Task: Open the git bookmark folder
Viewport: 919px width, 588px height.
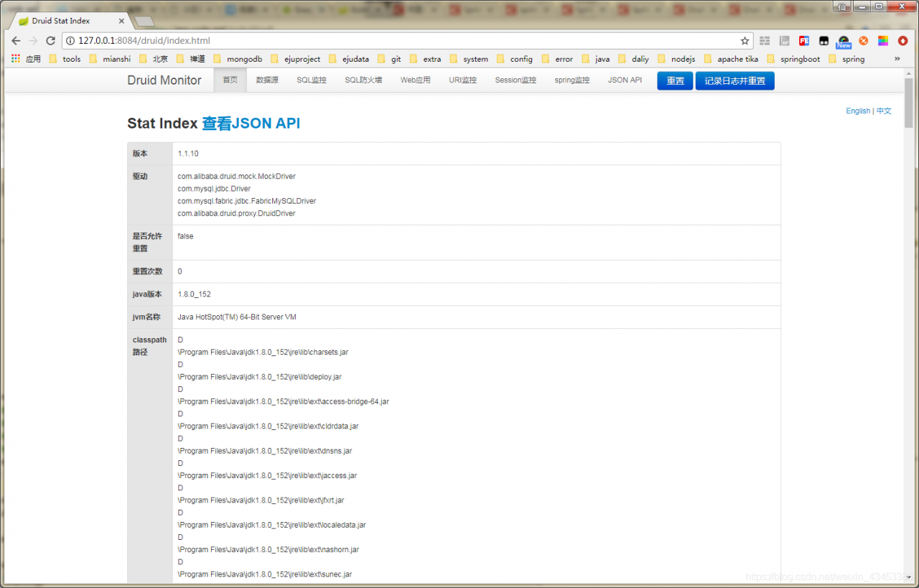Action: 389,59
